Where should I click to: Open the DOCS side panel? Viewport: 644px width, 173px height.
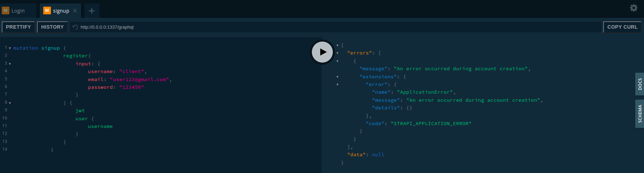[x=639, y=84]
